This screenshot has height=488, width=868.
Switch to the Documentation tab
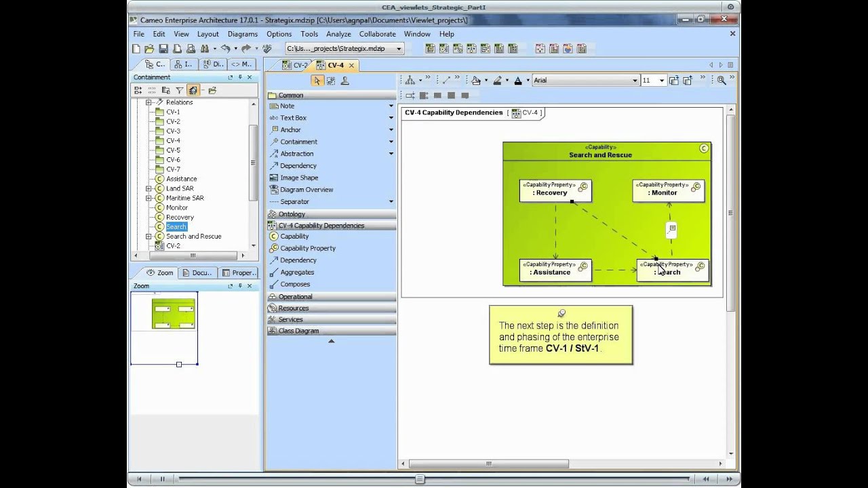click(x=197, y=272)
